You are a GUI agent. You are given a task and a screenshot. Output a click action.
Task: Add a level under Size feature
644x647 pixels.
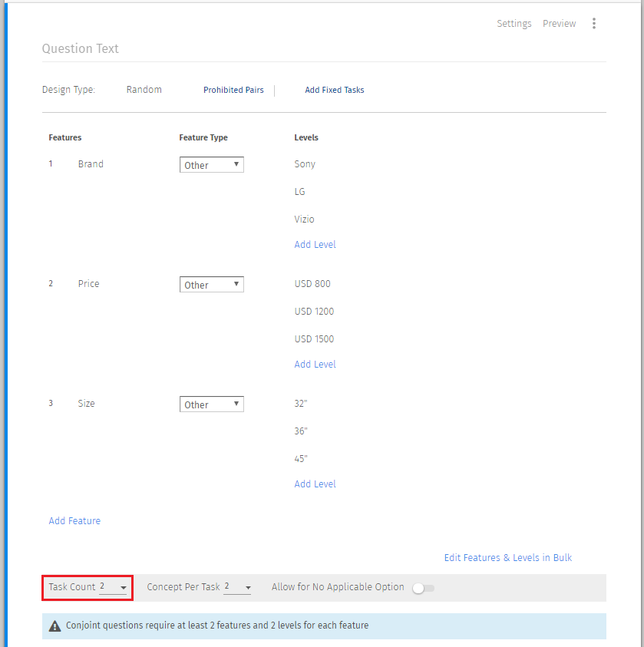[315, 484]
